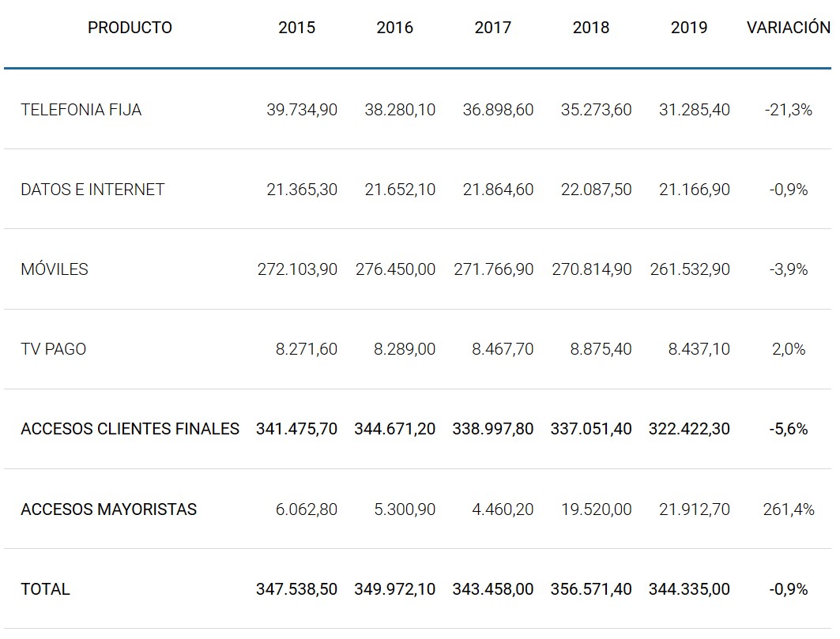The image size is (840, 639).
Task: Click the 2015 column header
Action: tap(296, 28)
